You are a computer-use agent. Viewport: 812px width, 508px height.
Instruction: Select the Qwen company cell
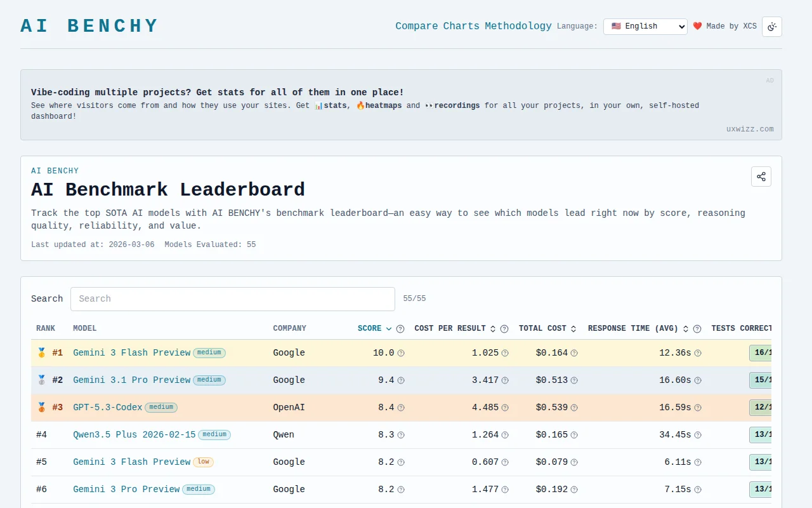click(284, 435)
